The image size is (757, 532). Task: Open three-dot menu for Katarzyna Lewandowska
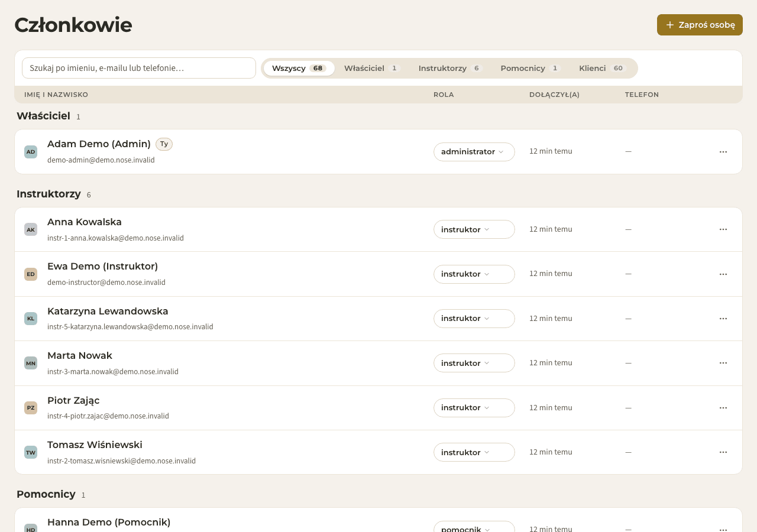point(723,319)
